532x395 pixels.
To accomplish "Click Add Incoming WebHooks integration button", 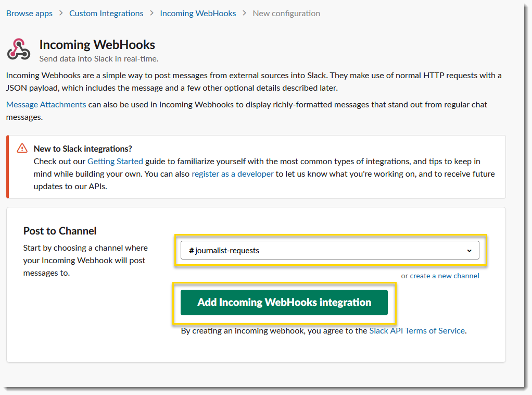I will (x=284, y=302).
